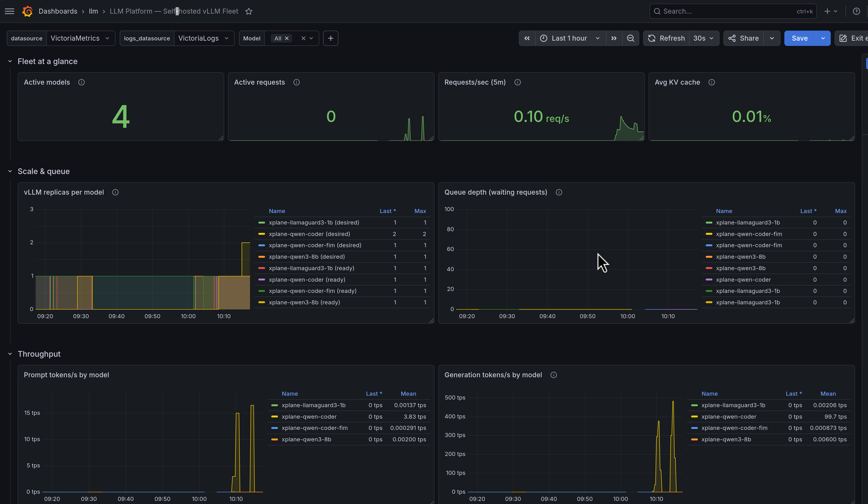Open the plus New menu in header
This screenshot has height=504, width=868.
[x=830, y=11]
